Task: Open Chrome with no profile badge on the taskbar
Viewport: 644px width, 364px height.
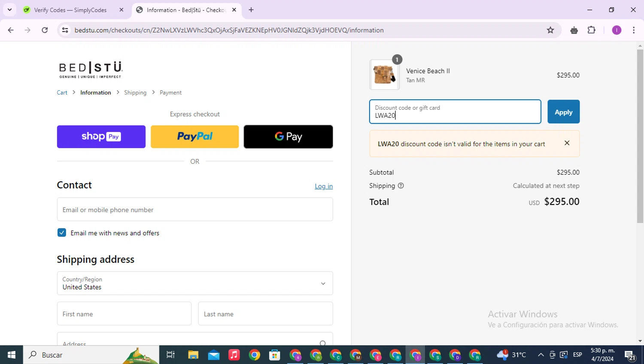Action: [x=255, y=355]
